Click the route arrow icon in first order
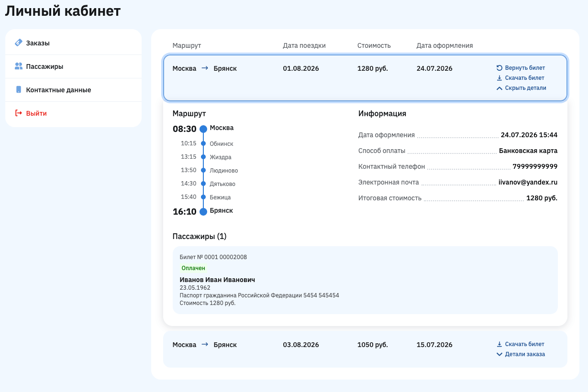Image resolution: width=588 pixels, height=392 pixels. tap(205, 68)
